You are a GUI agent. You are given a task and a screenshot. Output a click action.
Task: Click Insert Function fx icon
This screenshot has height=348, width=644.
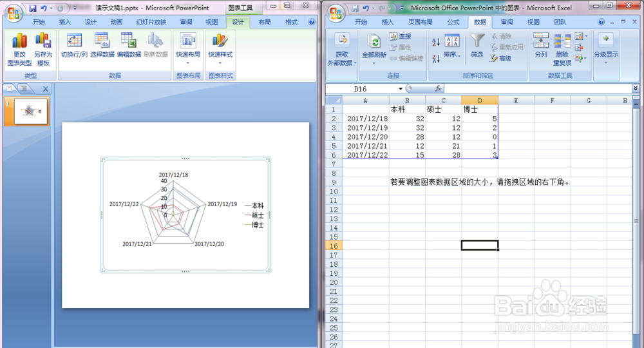pos(438,89)
